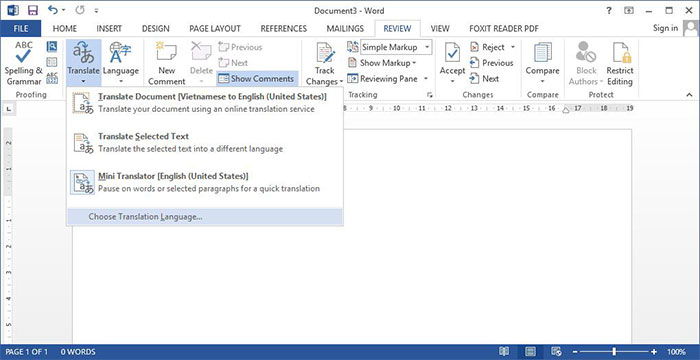Click Sign in link
The height and width of the screenshot is (360, 700).
pos(665,28)
